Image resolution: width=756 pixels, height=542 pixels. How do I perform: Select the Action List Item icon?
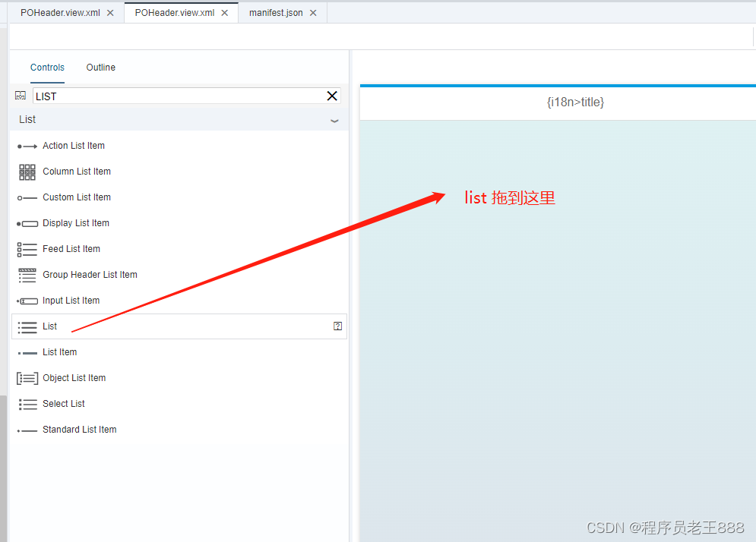coord(27,146)
